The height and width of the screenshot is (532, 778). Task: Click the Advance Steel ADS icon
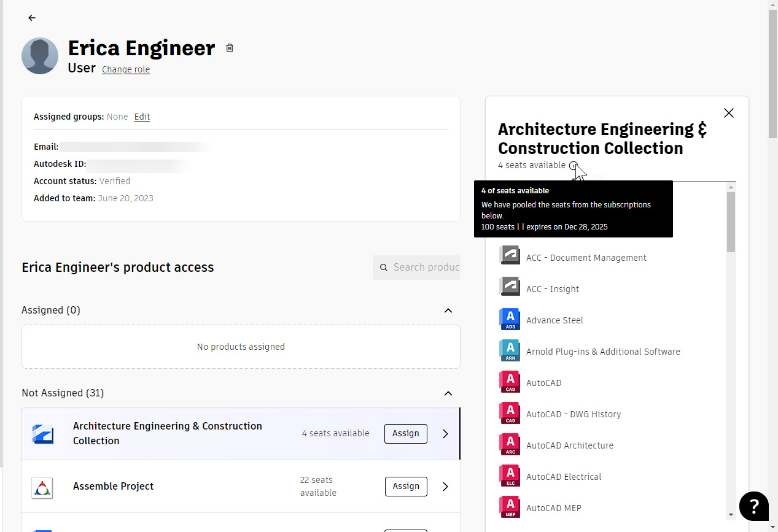tap(510, 319)
